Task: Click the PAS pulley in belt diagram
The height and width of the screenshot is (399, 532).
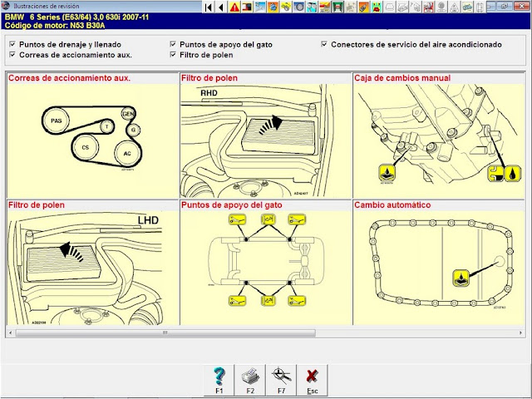Action: 56,121
